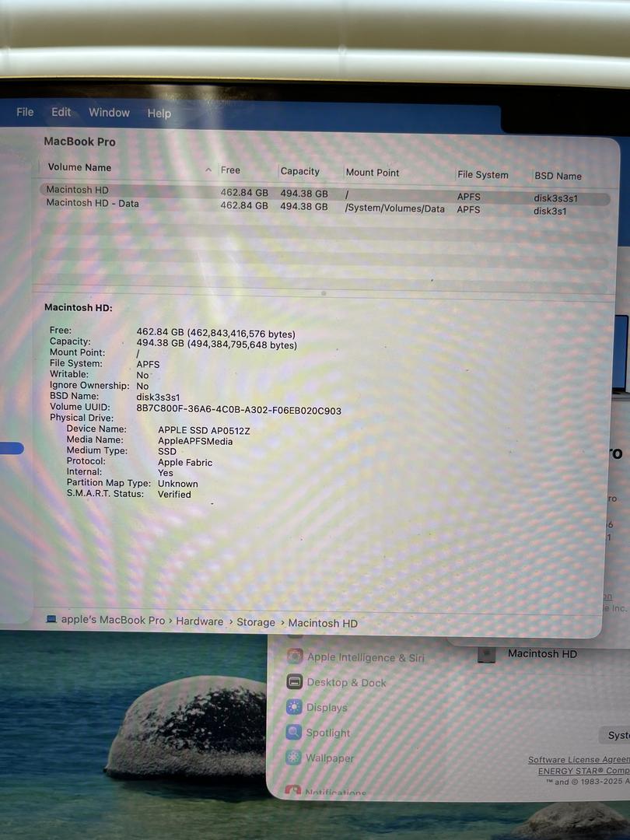Open the Edit menu

[61, 112]
